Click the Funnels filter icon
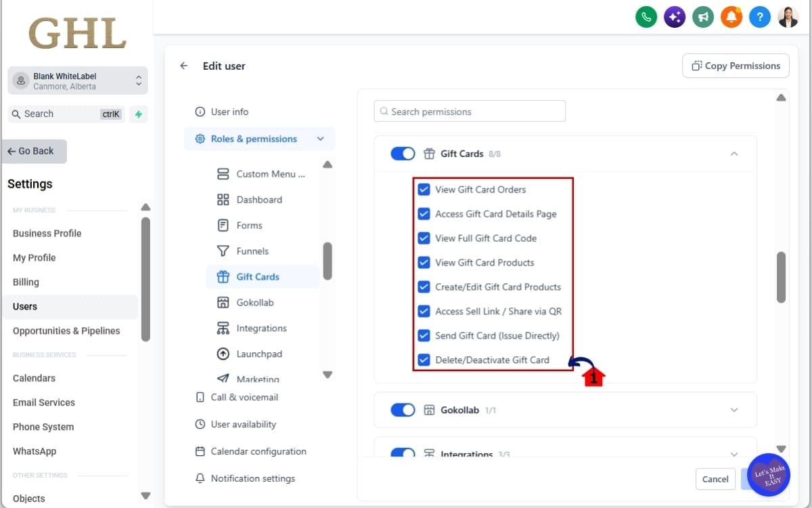812x508 pixels. 223,251
